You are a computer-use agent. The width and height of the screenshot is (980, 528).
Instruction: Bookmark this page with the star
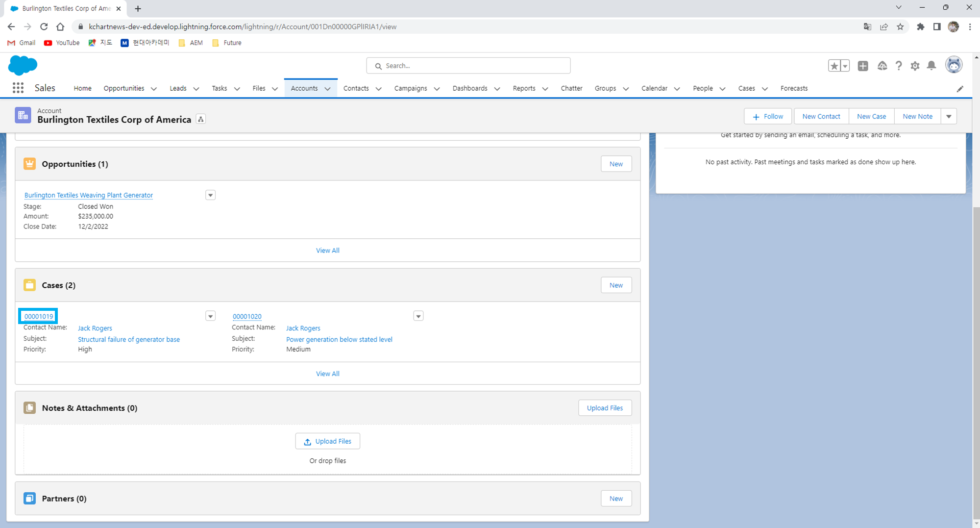[900, 26]
